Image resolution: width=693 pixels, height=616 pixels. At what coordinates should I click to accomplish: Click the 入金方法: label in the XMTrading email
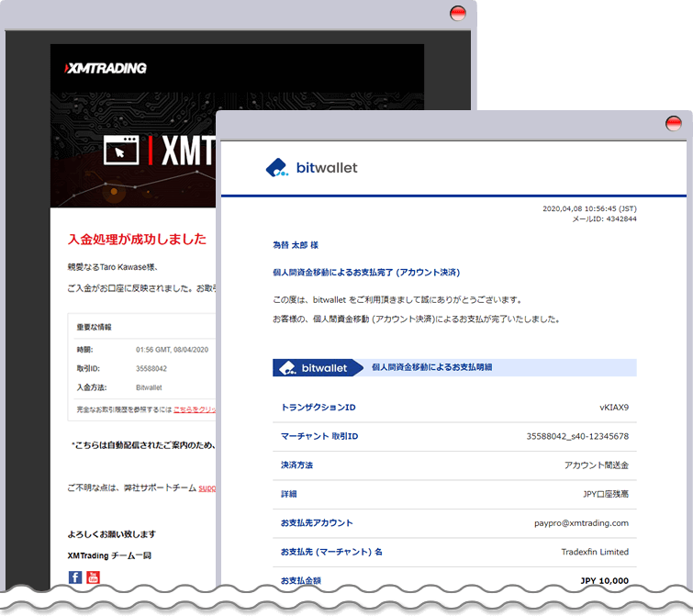pyautogui.click(x=92, y=387)
